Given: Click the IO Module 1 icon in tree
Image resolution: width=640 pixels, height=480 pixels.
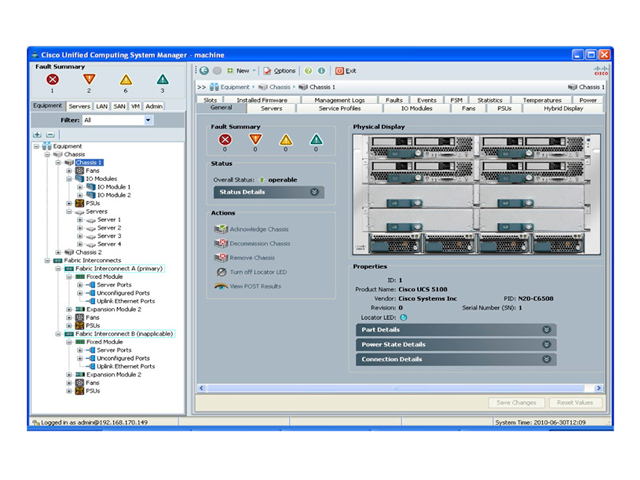Looking at the screenshot, I should coord(91,187).
